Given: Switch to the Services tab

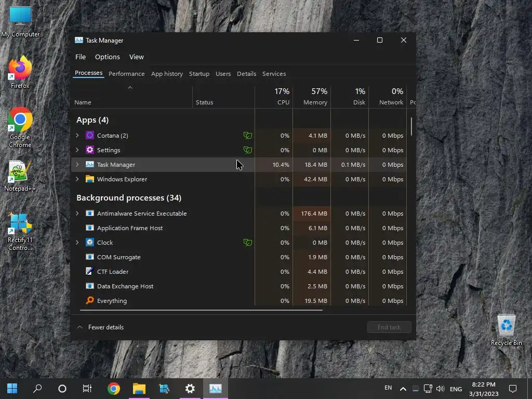Looking at the screenshot, I should pyautogui.click(x=274, y=74).
